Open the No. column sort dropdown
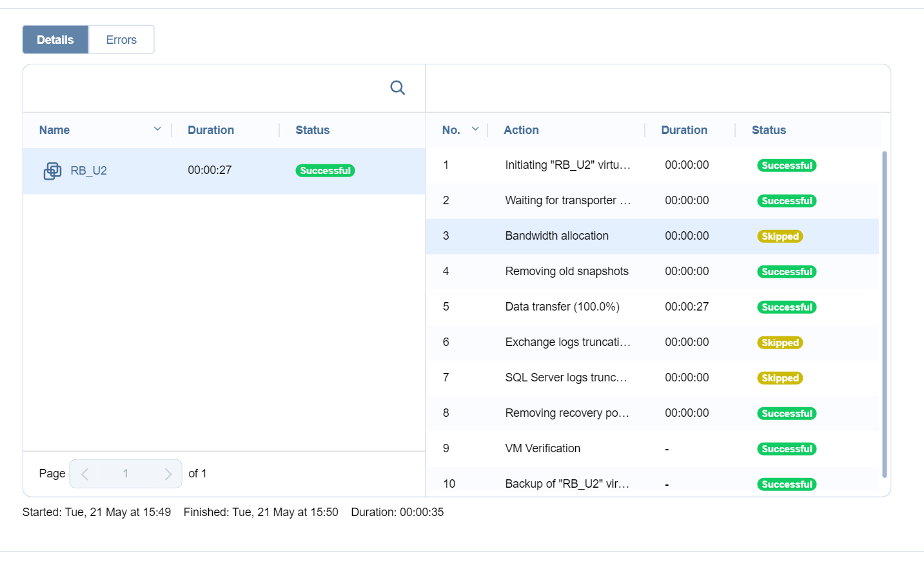The image size is (924, 565). pyautogui.click(x=475, y=129)
